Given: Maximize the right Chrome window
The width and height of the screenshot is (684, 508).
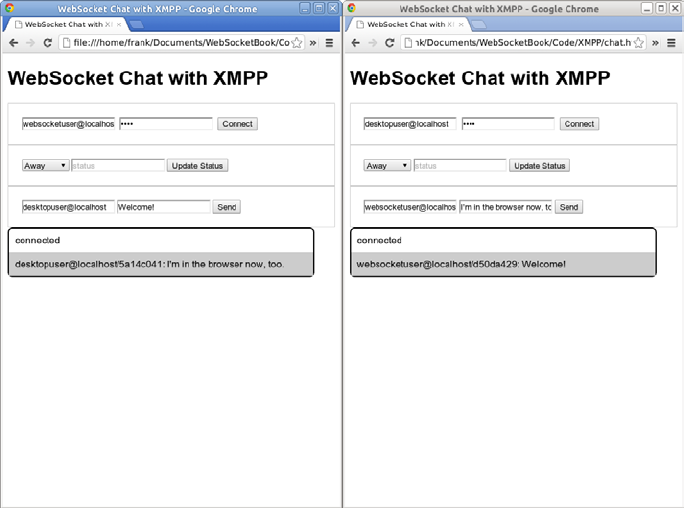Looking at the screenshot, I should pos(661,8).
